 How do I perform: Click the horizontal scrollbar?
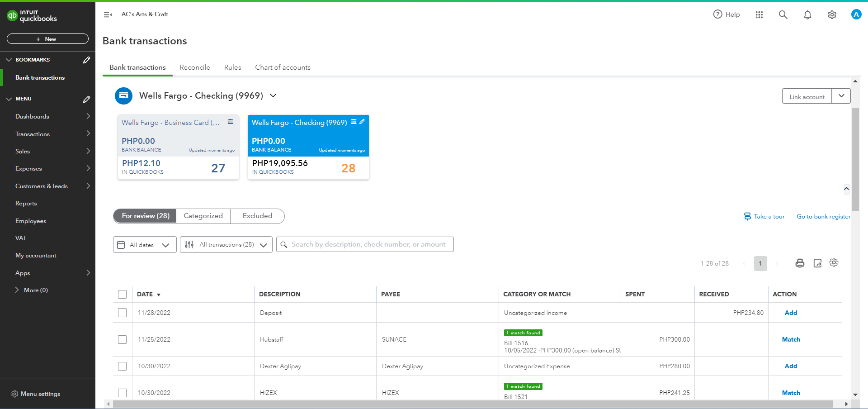click(473, 404)
